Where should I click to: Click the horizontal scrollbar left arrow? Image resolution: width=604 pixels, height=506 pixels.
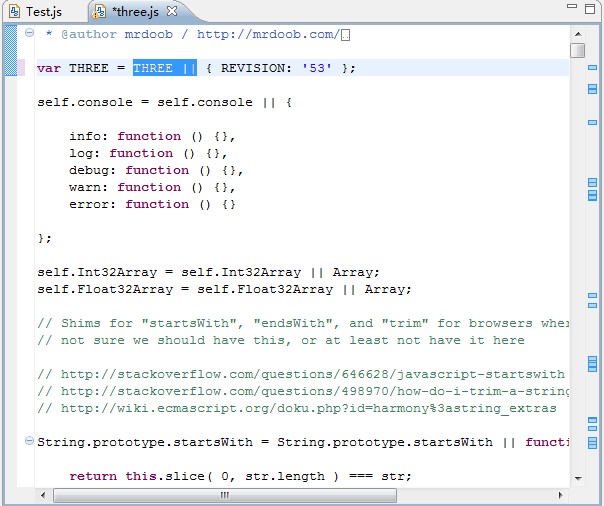(43, 495)
